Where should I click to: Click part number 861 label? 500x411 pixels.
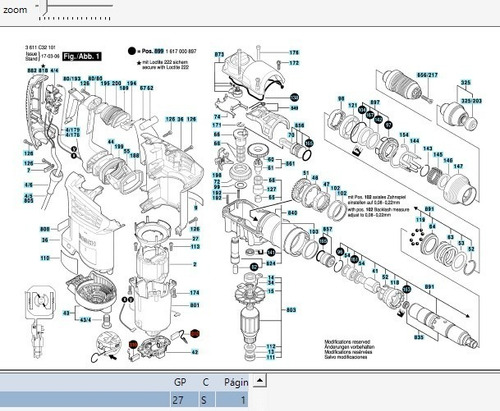coord(290,164)
